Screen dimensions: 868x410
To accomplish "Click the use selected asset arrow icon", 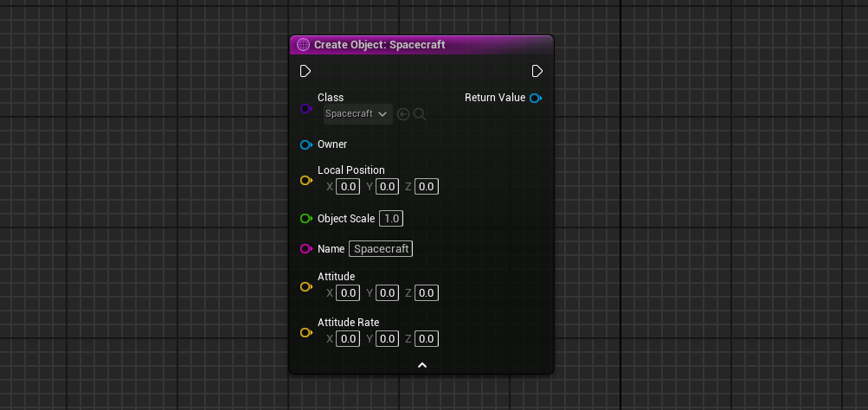I will (403, 114).
